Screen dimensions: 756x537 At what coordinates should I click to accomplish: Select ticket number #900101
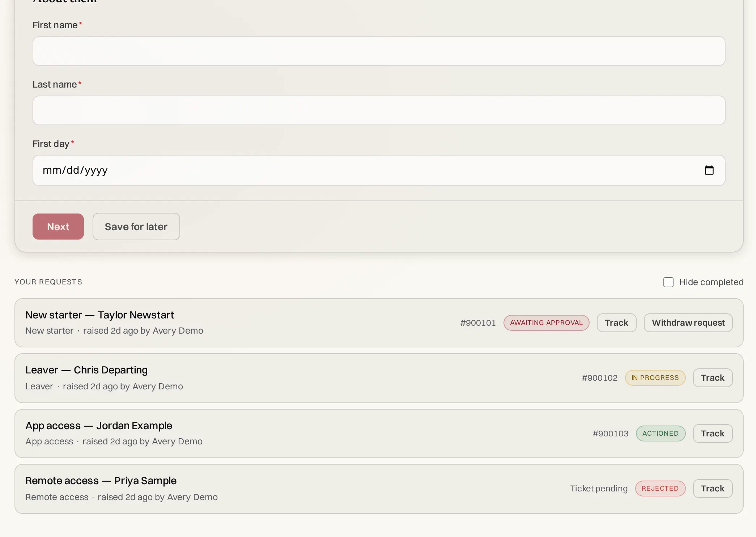(x=478, y=323)
